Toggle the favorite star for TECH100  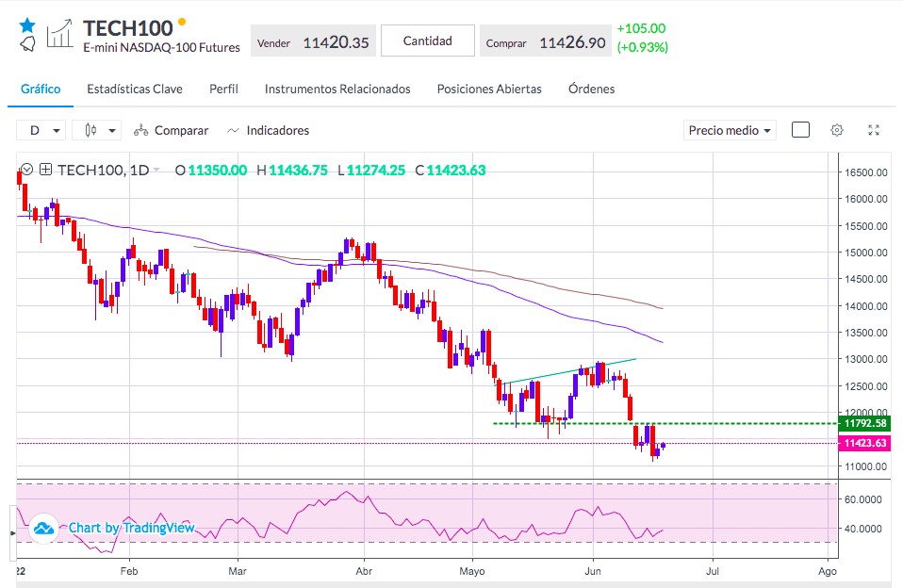coord(27,24)
